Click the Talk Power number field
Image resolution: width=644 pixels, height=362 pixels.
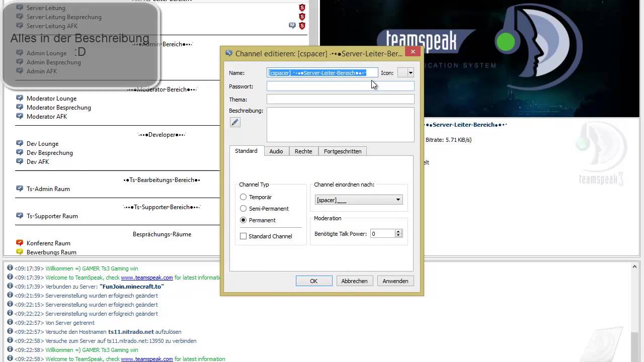[382, 234]
